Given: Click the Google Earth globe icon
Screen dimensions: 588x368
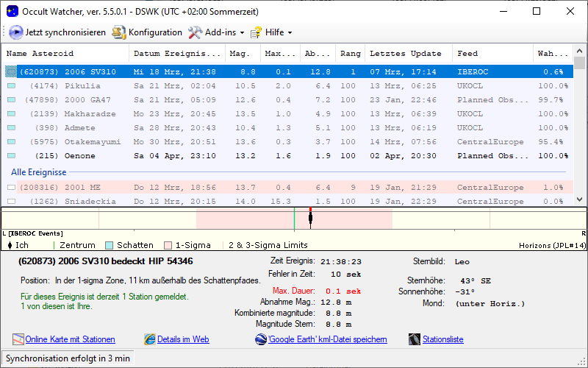Looking at the screenshot, I should (261, 339).
